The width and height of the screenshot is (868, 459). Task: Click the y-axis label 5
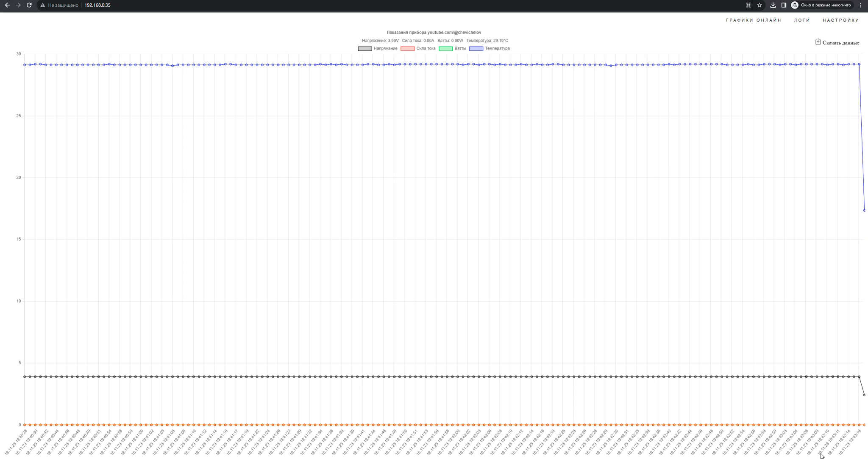pyautogui.click(x=19, y=363)
